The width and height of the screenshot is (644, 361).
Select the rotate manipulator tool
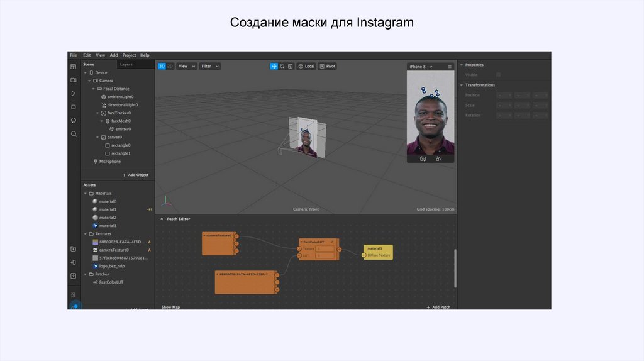point(282,66)
